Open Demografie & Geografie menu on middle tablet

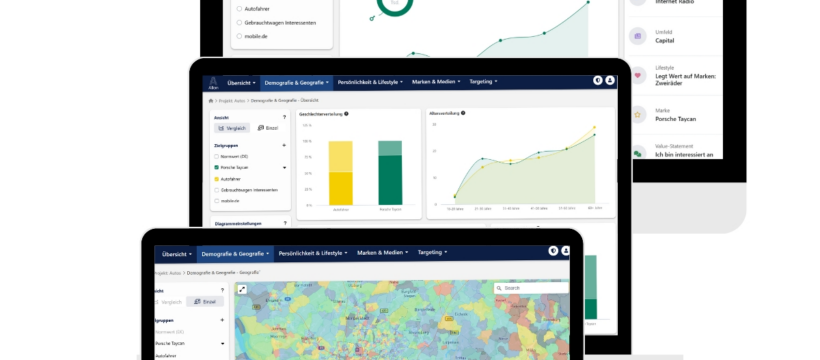click(x=297, y=83)
